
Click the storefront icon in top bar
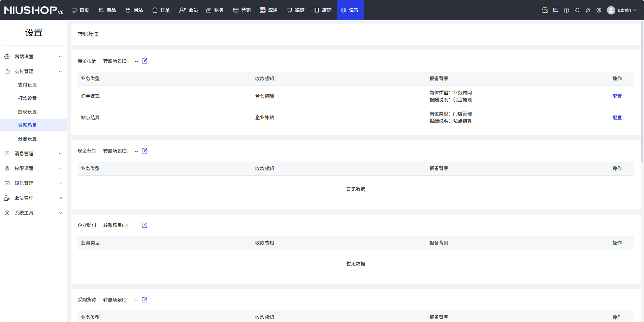545,10
